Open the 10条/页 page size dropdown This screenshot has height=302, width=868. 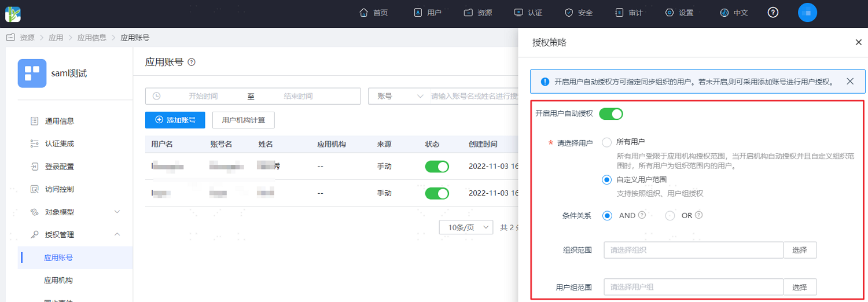pos(466,227)
